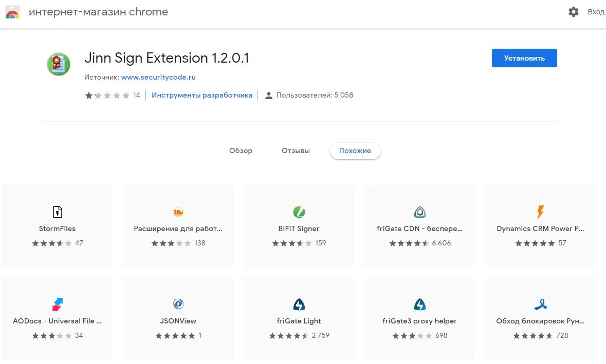Click the JSONView round icon
Image resolution: width=606 pixels, height=364 pixels.
tap(178, 304)
